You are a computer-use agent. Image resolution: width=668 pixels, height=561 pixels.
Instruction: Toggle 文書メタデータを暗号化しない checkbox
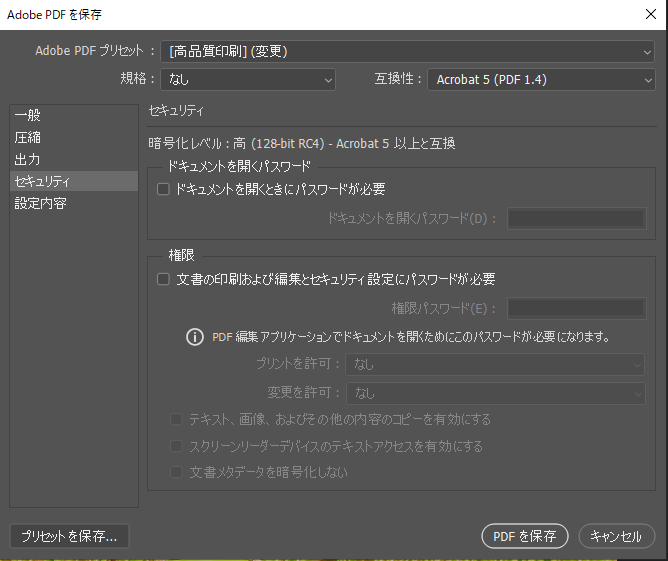pyautogui.click(x=177, y=472)
